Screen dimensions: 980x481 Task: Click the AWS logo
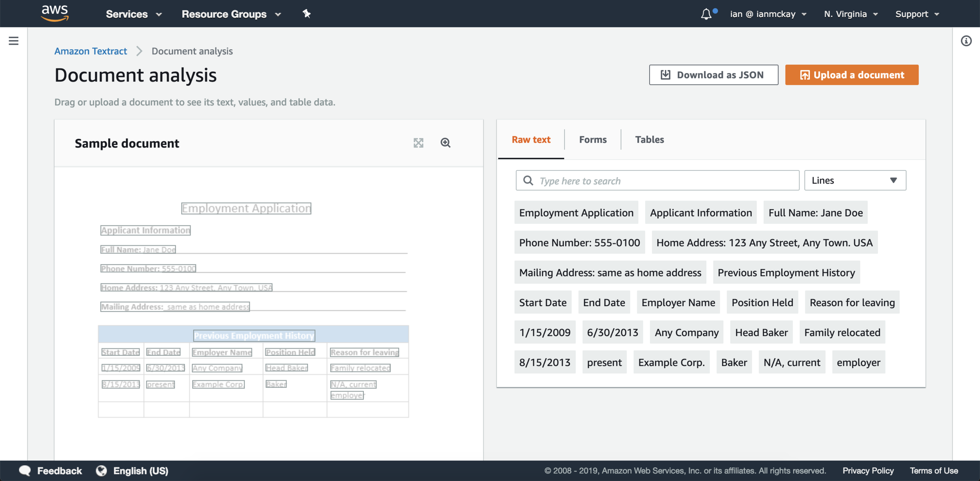pos(55,13)
